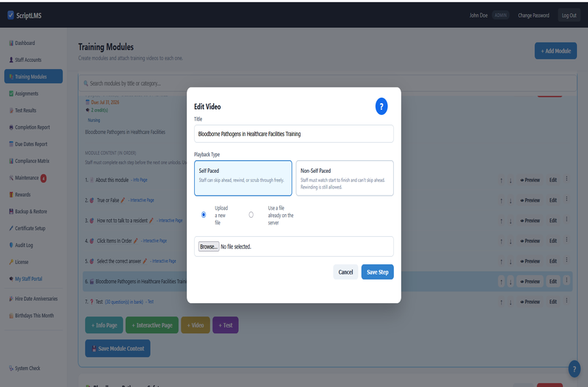
Task: Open Compliance Matrix sidebar item
Action: [x=33, y=161]
